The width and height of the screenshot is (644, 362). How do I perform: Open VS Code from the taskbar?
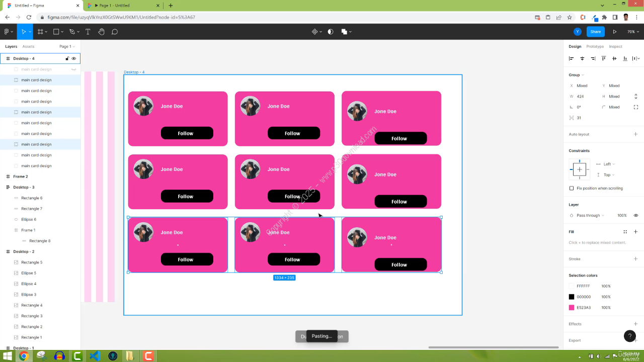click(x=95, y=356)
